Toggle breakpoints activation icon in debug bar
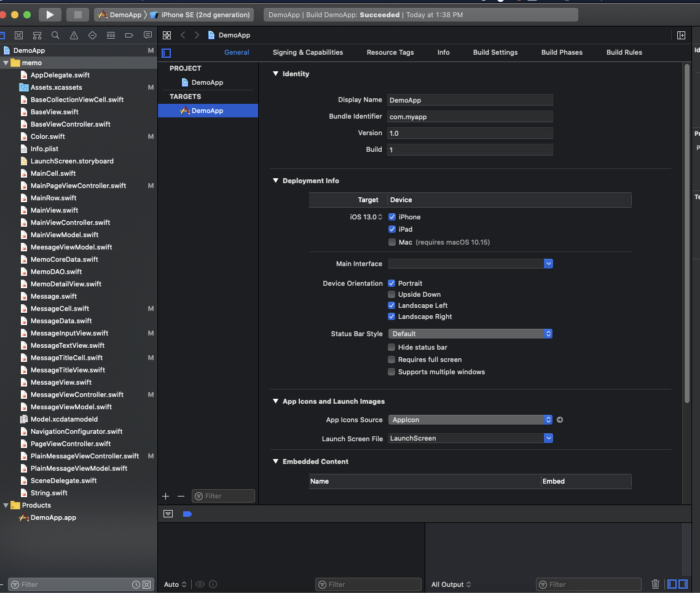 [187, 514]
